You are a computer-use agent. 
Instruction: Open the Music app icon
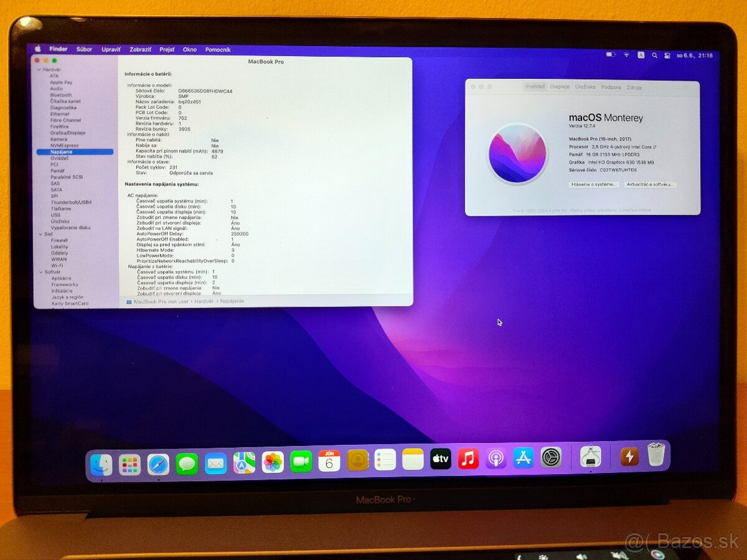click(x=468, y=459)
